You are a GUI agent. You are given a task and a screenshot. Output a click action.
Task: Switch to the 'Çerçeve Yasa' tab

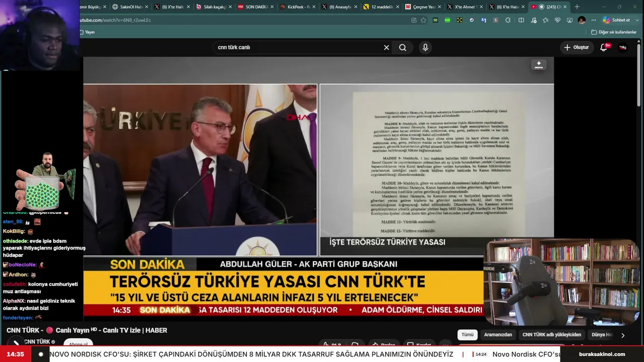[423, 7]
